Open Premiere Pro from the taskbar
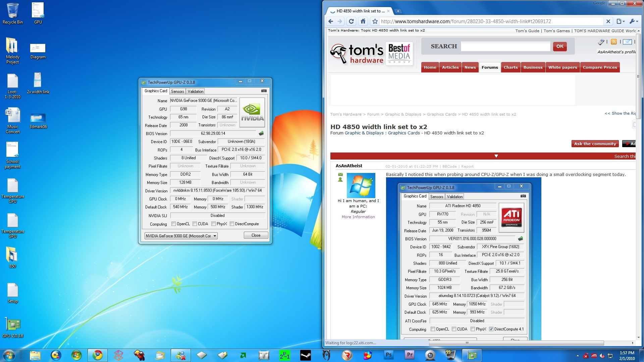The height and width of the screenshot is (362, 644). [x=410, y=355]
